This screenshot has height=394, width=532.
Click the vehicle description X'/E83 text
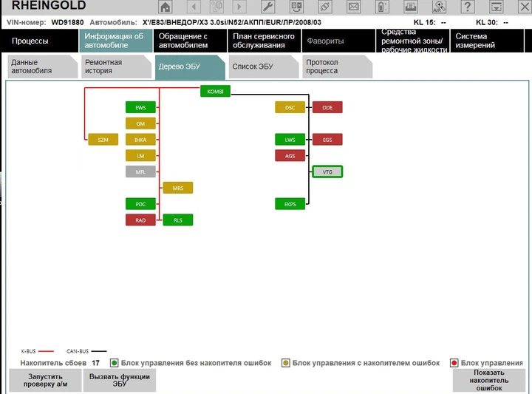tap(232, 22)
